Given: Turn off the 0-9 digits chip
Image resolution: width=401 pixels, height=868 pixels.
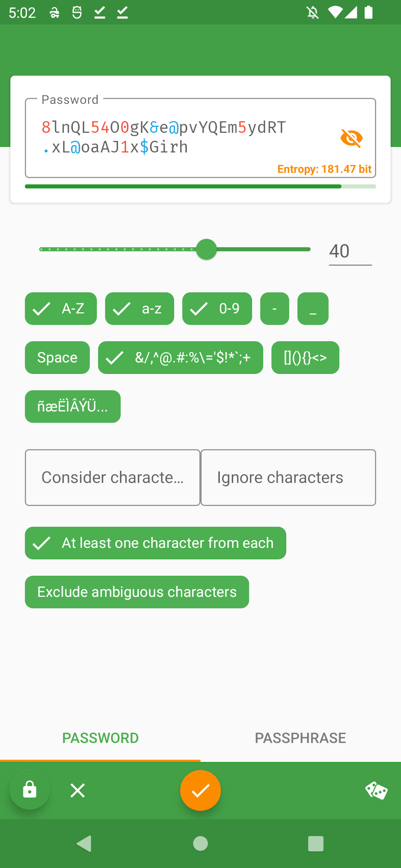Looking at the screenshot, I should click(x=217, y=309).
